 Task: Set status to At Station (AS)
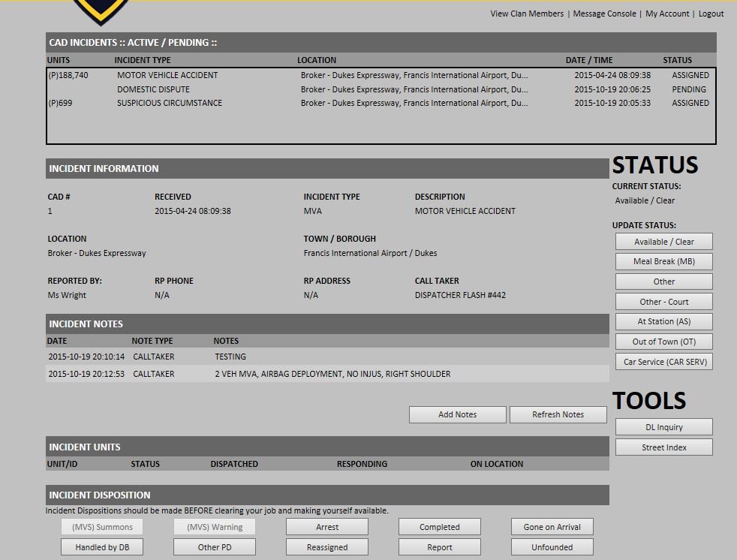tap(663, 321)
